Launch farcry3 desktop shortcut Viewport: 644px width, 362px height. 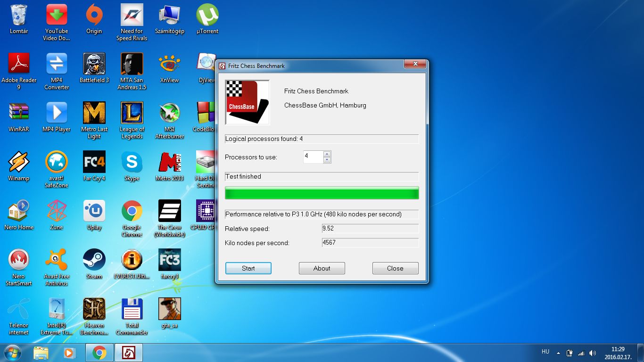tap(170, 265)
